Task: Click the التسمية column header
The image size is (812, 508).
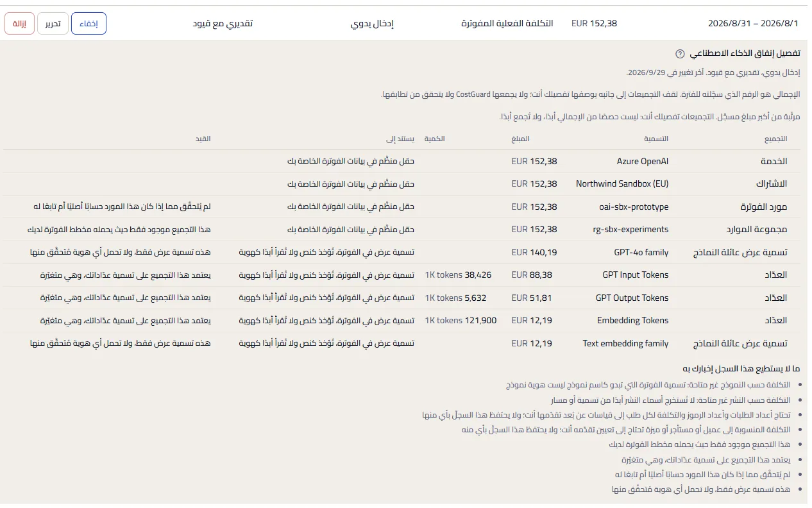Action: click(656, 139)
